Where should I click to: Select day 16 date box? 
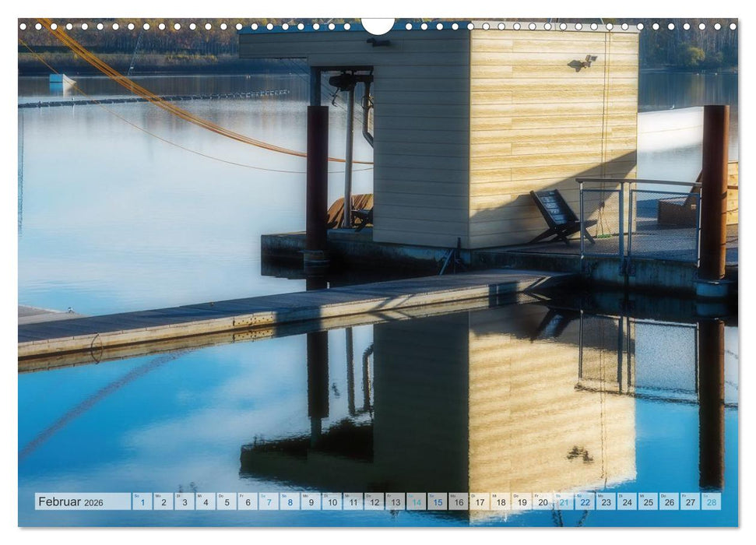[x=458, y=502]
